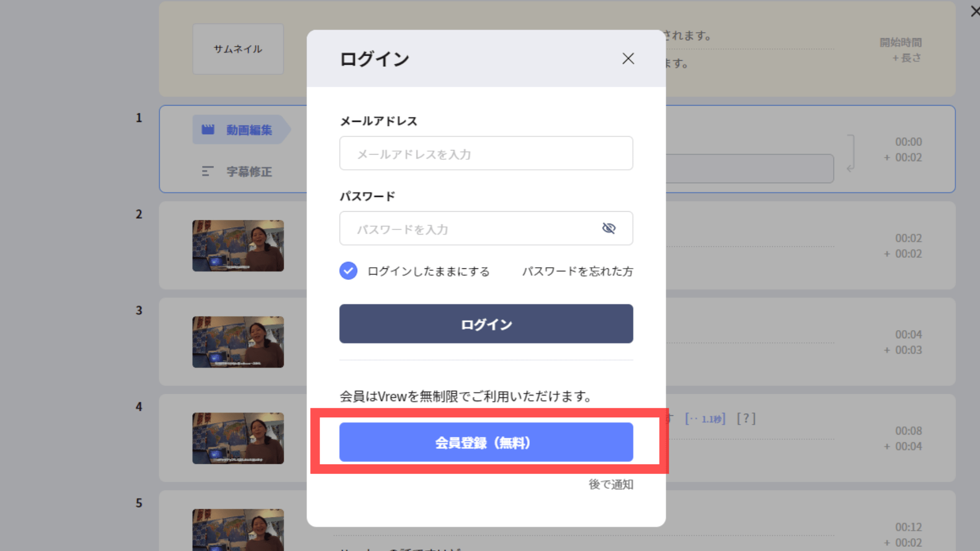Click the 会員登録（無料） button
Screen dimensions: 980x551
pos(485,442)
